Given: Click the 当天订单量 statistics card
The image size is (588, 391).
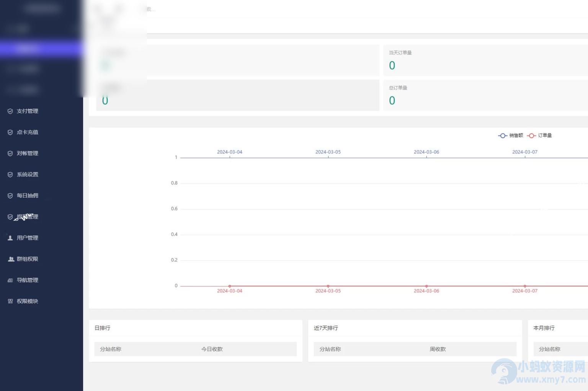Looking at the screenshot, I should [x=485, y=60].
